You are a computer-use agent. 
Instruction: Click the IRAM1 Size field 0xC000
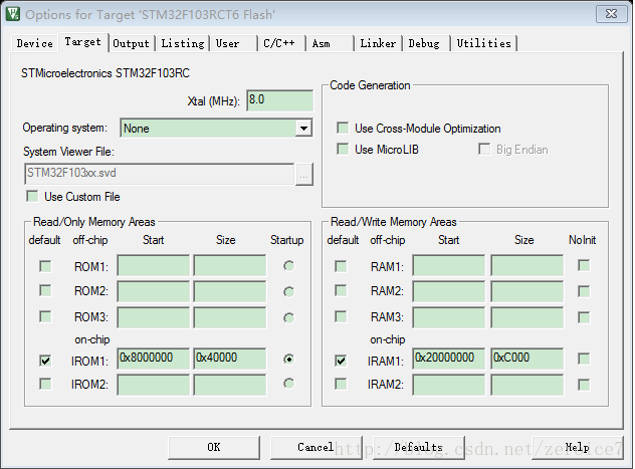tap(527, 358)
